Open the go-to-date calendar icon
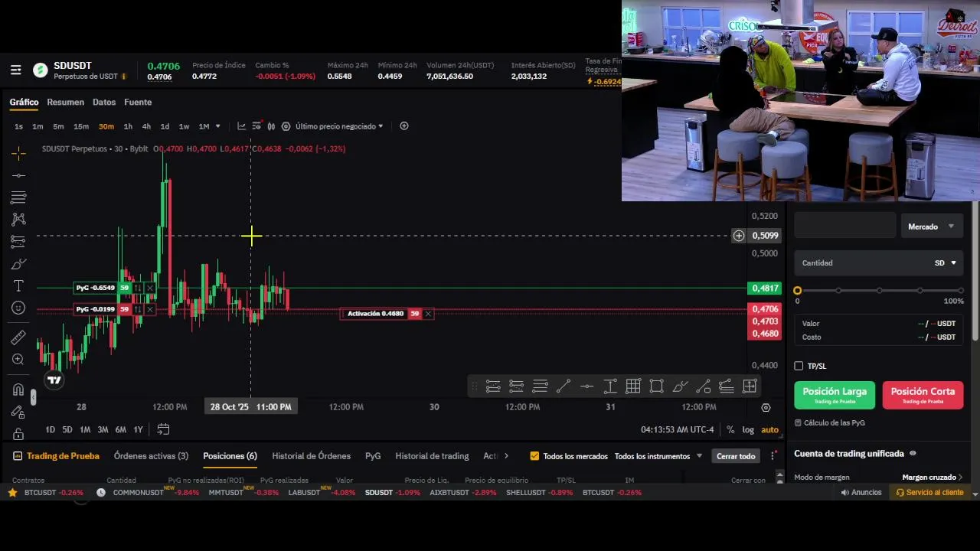 coord(163,429)
